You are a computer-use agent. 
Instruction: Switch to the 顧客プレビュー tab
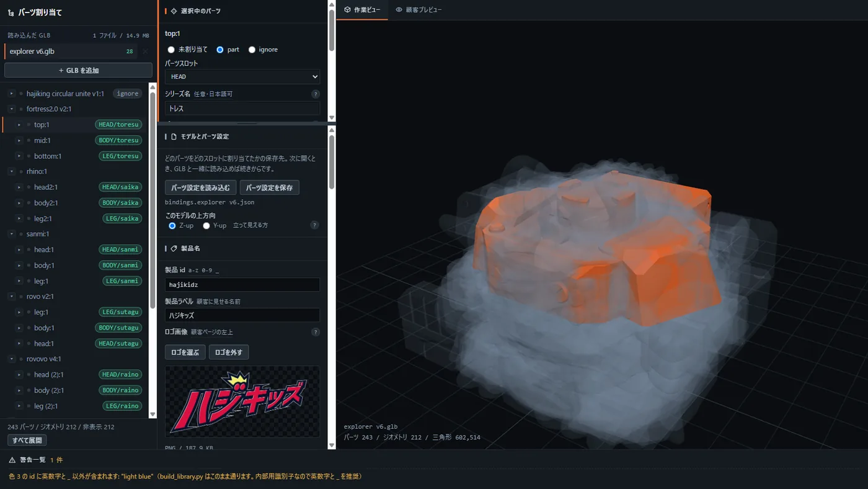tap(419, 10)
